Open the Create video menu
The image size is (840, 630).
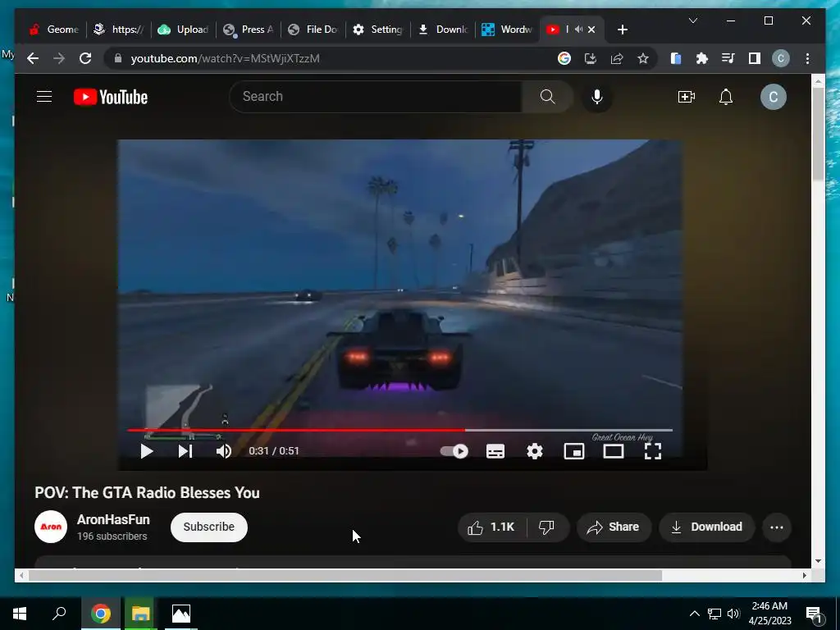click(687, 97)
